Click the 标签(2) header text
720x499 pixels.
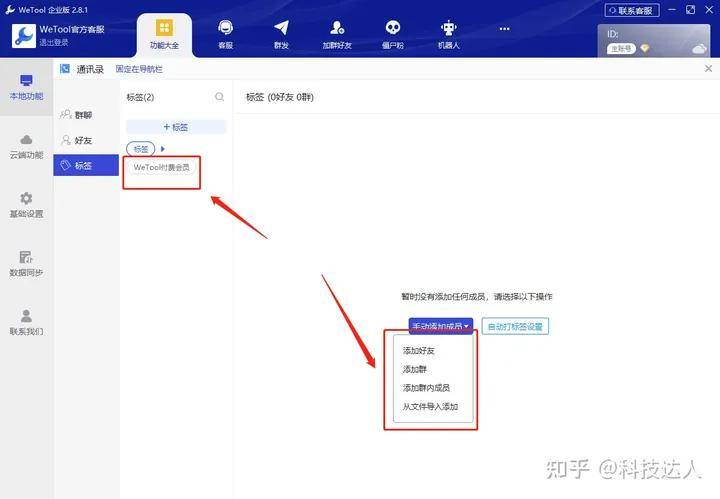(x=140, y=97)
